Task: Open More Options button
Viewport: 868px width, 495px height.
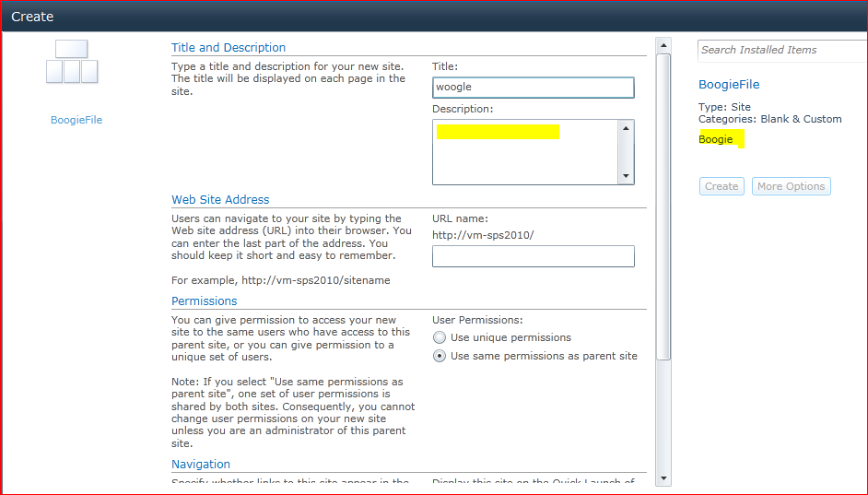Action: 791,186
